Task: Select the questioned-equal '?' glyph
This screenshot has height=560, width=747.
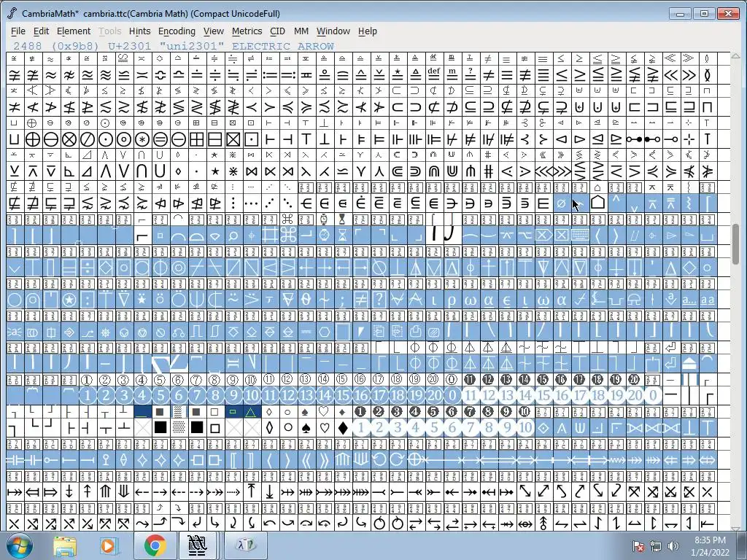Action: 471,75
